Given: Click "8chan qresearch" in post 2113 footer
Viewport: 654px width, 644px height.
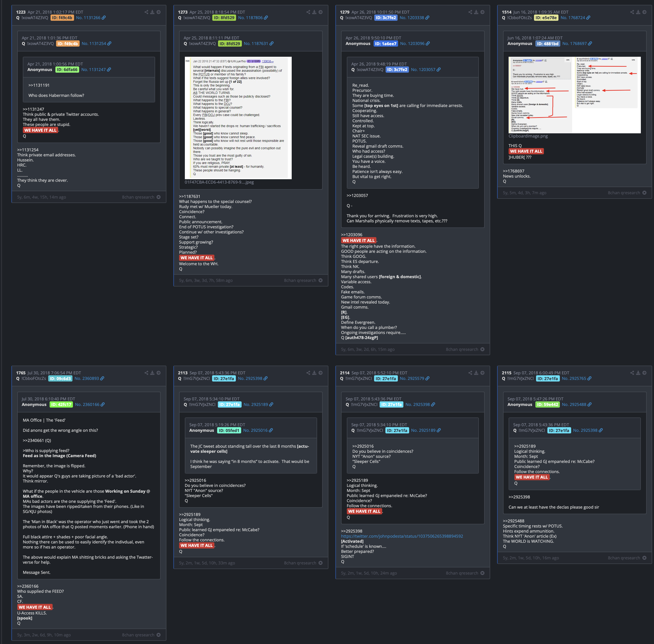Looking at the screenshot, I should tap(300, 563).
